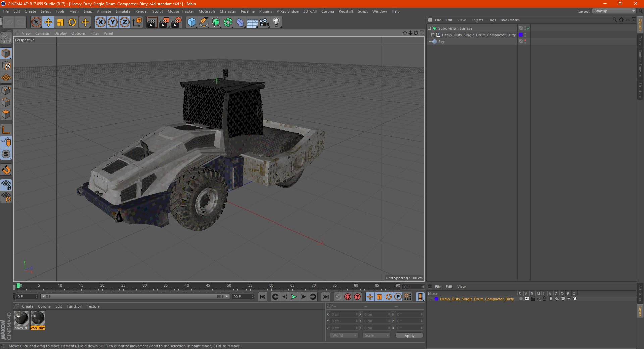This screenshot has width=644, height=349.
Task: Open Edit Render Settings icon
Action: coord(176,22)
